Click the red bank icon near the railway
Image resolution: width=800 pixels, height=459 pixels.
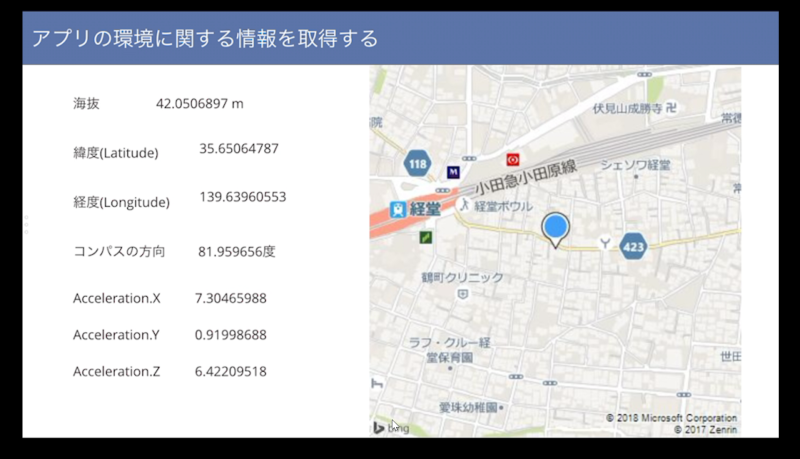click(513, 160)
